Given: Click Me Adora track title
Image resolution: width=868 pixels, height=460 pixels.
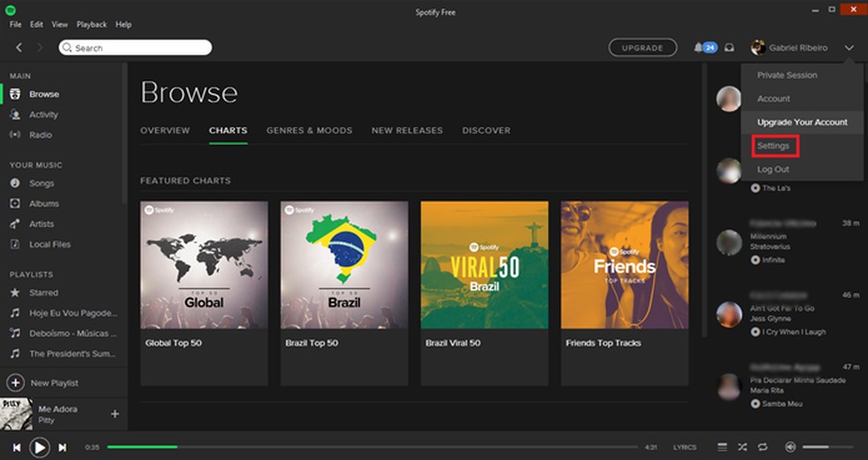Looking at the screenshot, I should pyautogui.click(x=57, y=409).
